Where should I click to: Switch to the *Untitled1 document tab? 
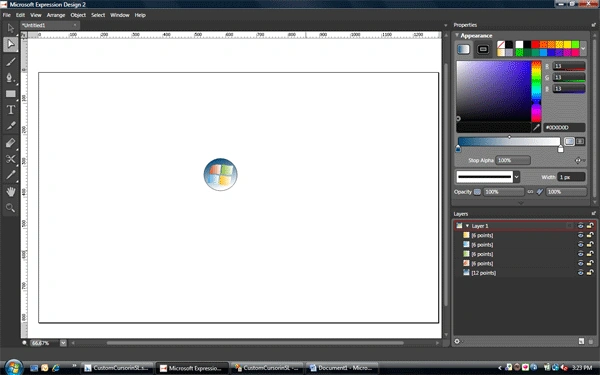coord(50,25)
